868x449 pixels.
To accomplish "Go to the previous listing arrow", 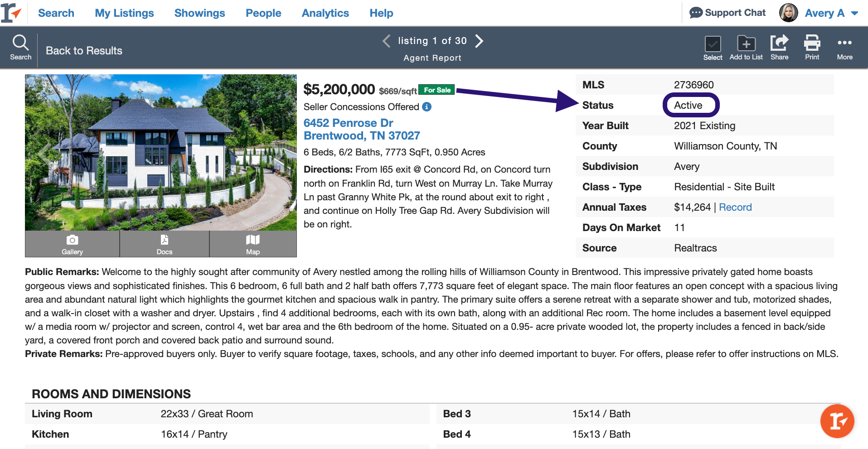I will coord(386,41).
